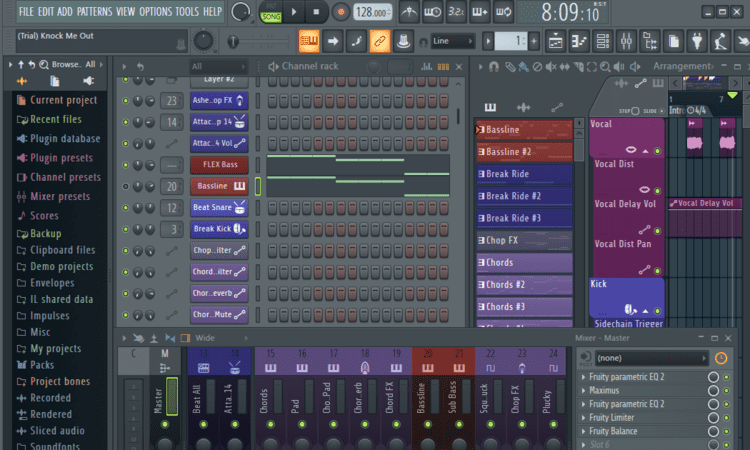Open the piano roll view icon
Image resolution: width=750 pixels, height=450 pixels.
click(x=579, y=42)
